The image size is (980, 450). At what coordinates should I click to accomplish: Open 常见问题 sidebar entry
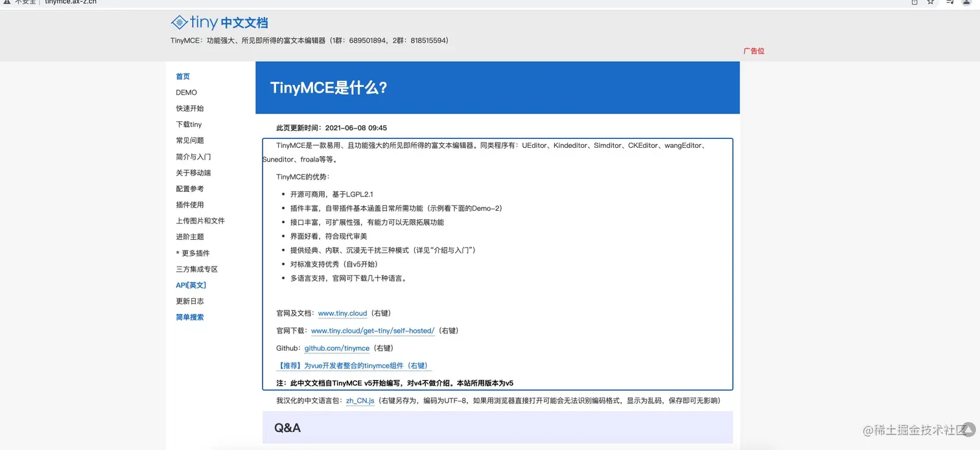click(190, 141)
